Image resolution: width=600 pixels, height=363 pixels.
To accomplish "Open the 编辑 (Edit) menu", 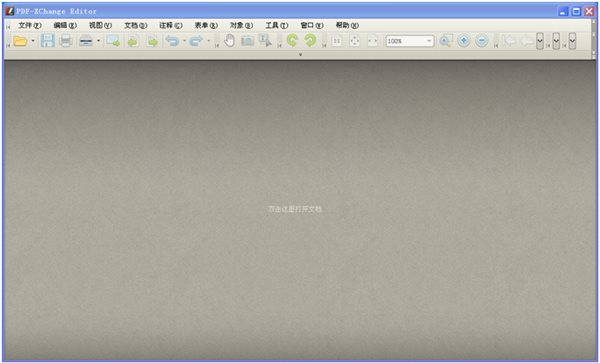I will pyautogui.click(x=65, y=25).
